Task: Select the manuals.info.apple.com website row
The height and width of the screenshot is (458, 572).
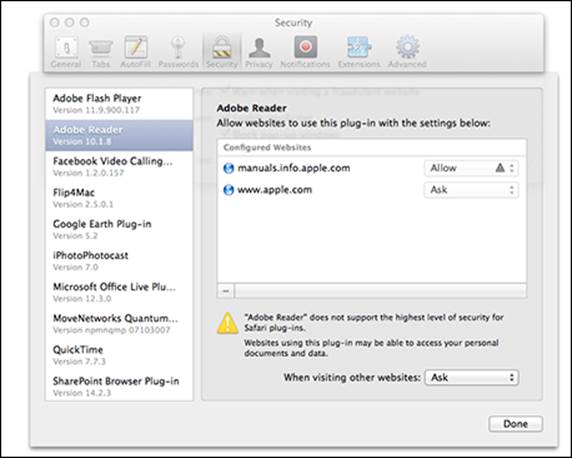Action: click(371, 168)
